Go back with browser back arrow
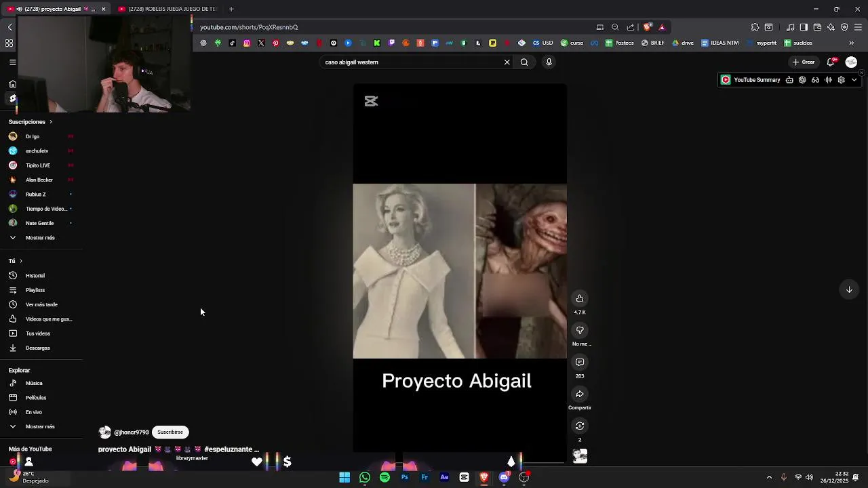868x488 pixels. pos(9,27)
